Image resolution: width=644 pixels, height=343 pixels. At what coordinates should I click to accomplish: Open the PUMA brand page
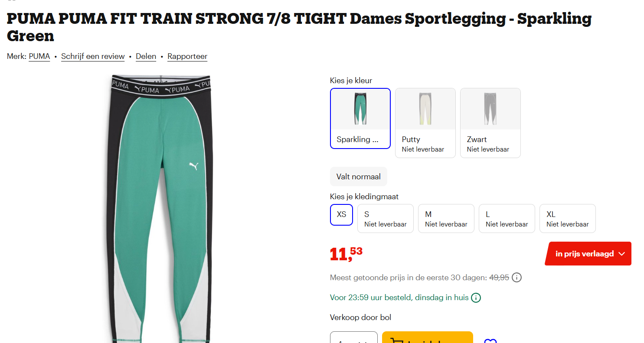pyautogui.click(x=39, y=56)
